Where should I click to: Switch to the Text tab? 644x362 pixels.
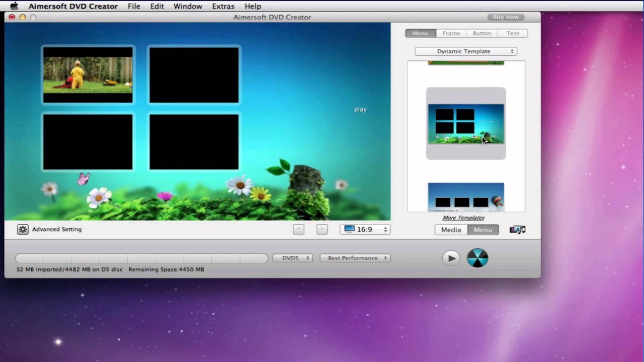coord(513,33)
